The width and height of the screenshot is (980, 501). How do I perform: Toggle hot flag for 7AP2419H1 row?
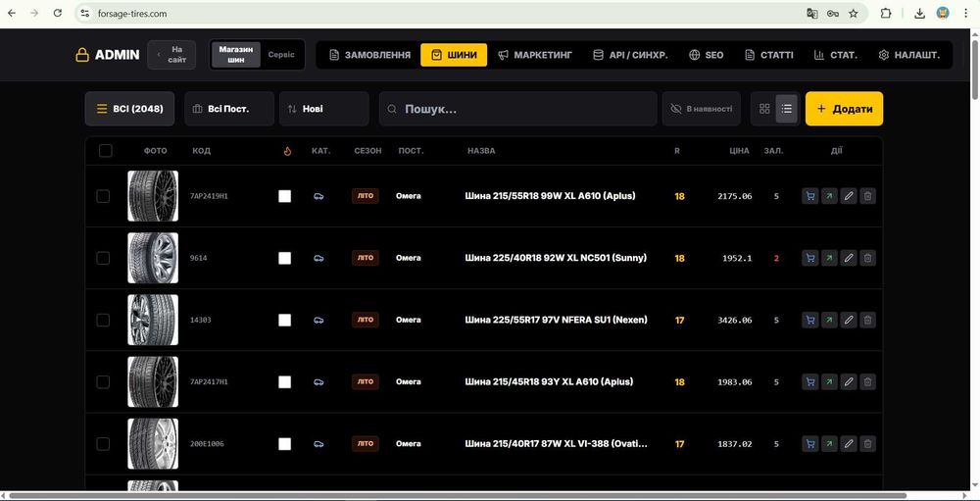click(284, 196)
